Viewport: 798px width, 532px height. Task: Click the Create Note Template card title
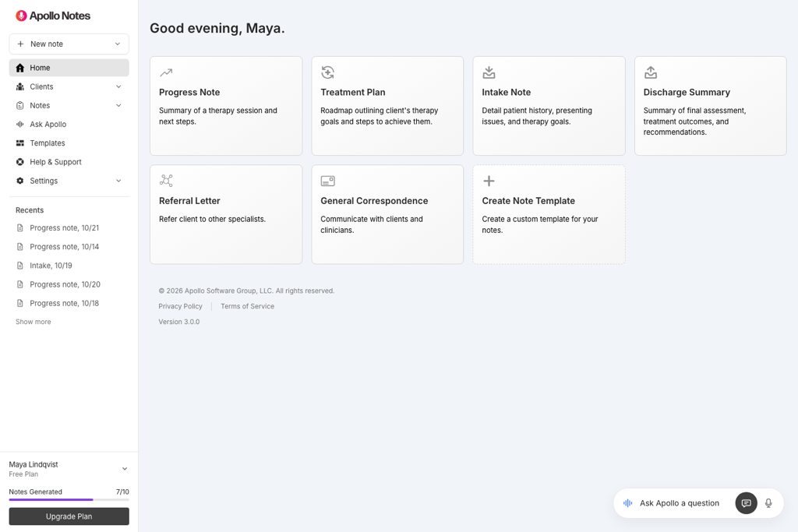(x=528, y=201)
